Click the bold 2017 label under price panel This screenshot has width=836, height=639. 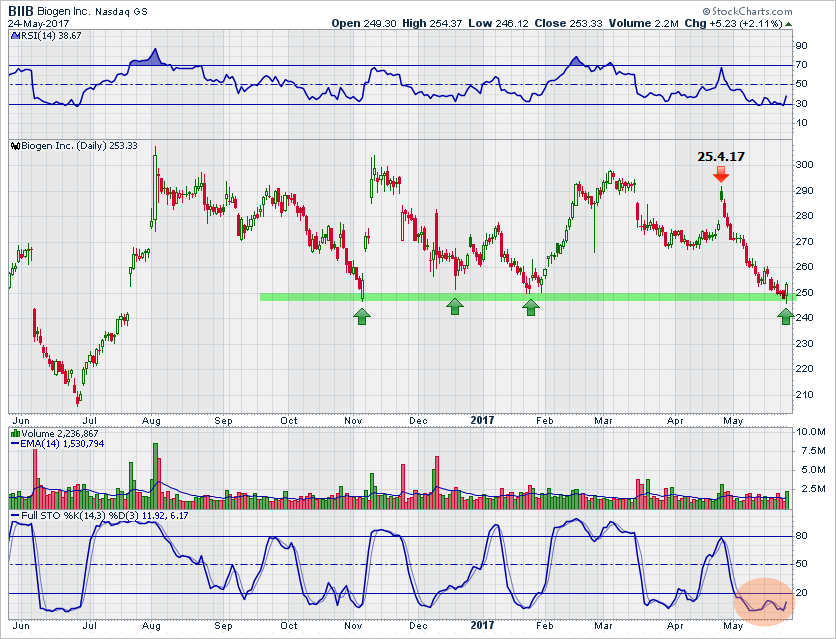(483, 420)
